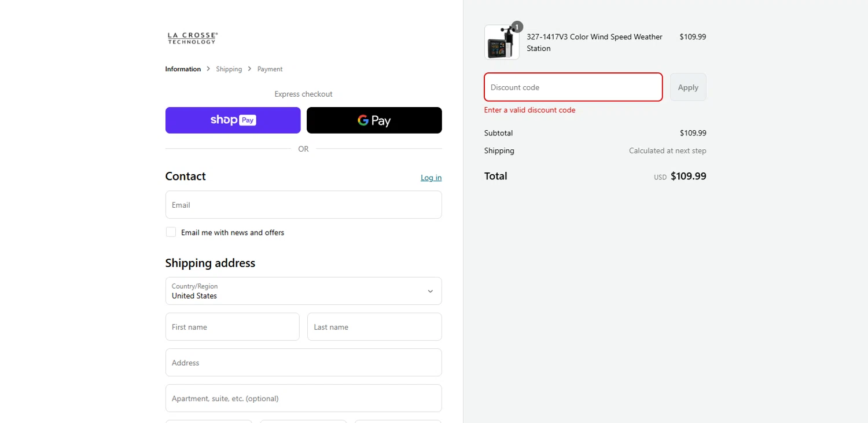The width and height of the screenshot is (868, 423).
Task: Open the Log in link
Action: [431, 178]
